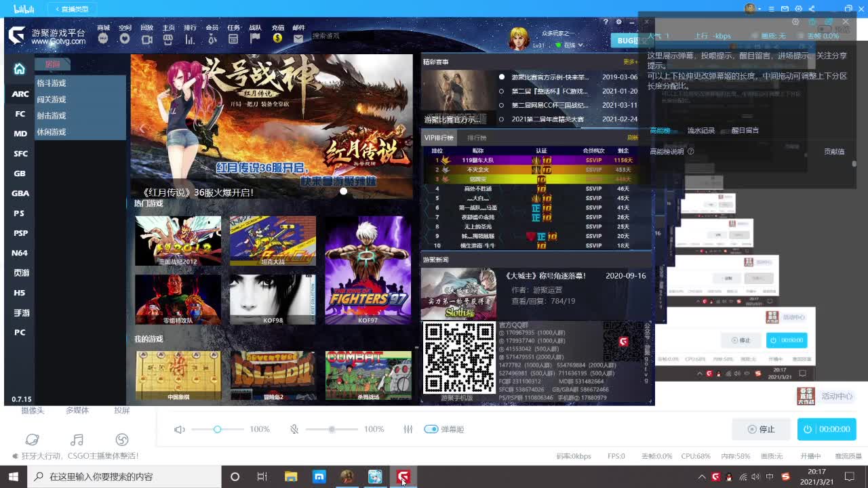The height and width of the screenshot is (488, 868).
Task: Mute the speaker volume icon
Action: pyautogui.click(x=179, y=430)
